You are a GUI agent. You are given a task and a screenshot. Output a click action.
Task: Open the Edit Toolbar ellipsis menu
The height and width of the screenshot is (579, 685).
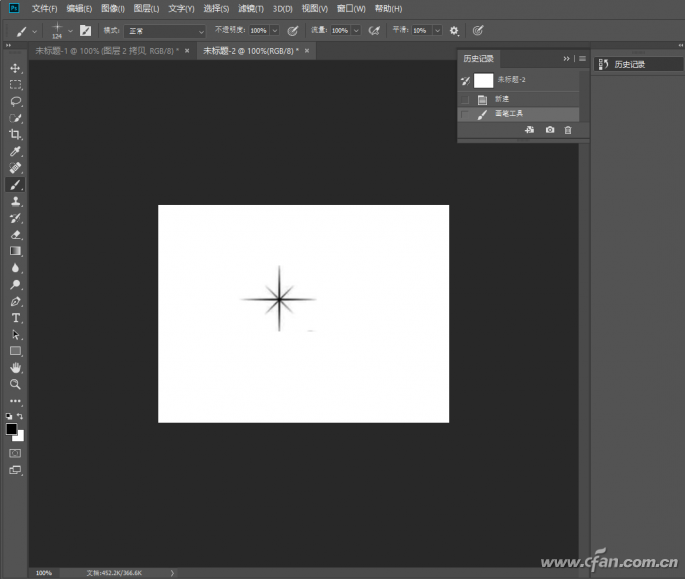pyautogui.click(x=15, y=401)
